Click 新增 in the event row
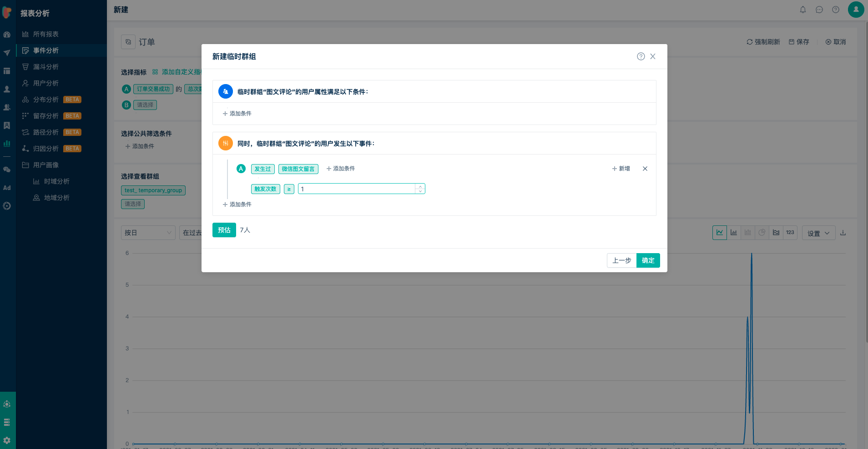The width and height of the screenshot is (868, 449). pos(621,169)
